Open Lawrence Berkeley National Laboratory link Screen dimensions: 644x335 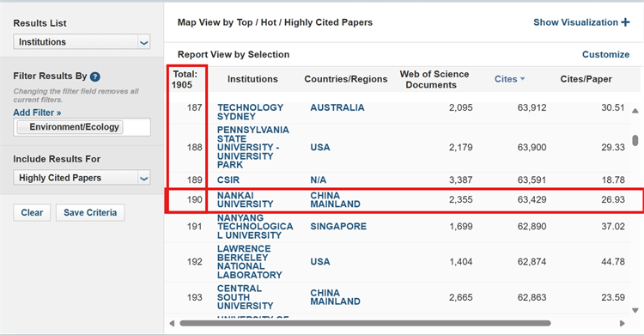coord(249,262)
